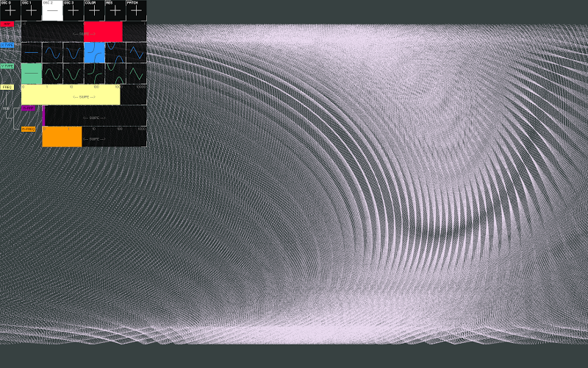
Task: Select tangent Y TYPE waveform
Action: (x=95, y=74)
